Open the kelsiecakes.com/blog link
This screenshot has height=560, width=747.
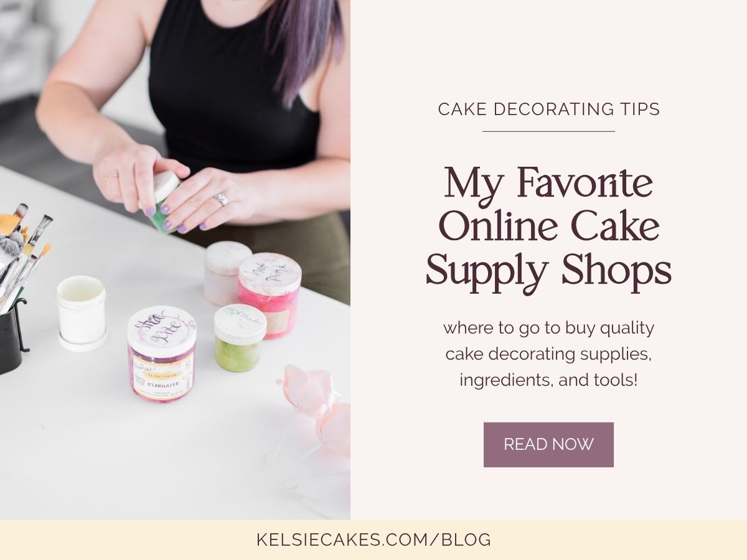374,539
